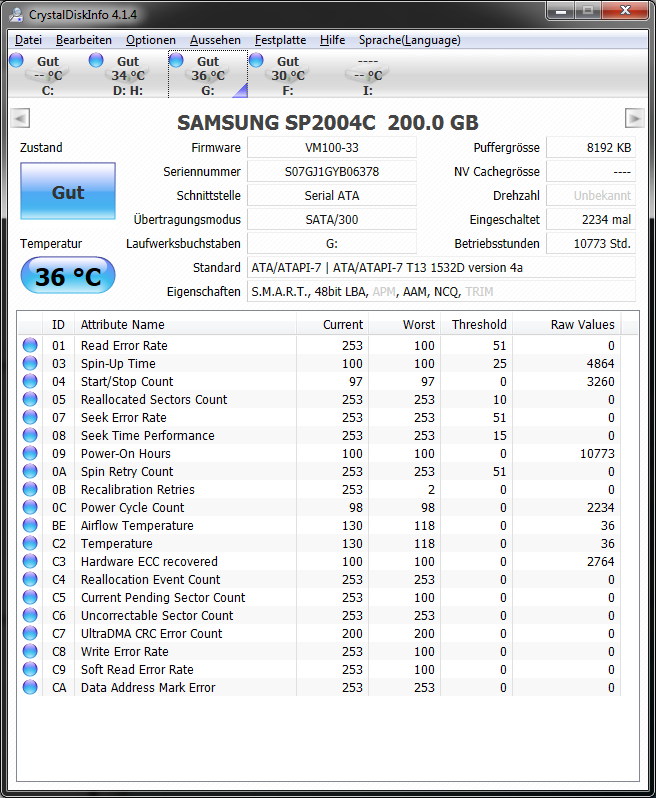Image resolution: width=656 pixels, height=798 pixels.
Task: Open the Aussehen menu
Action: [215, 40]
